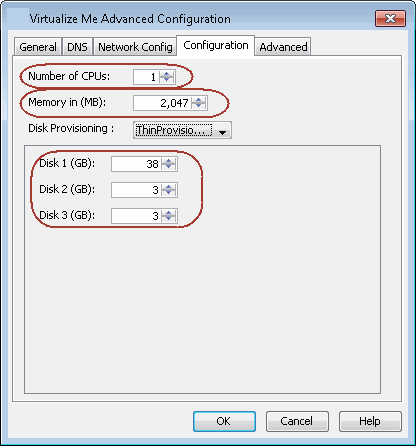Cancel the configuration dialog
The image size is (416, 446).
click(x=297, y=421)
